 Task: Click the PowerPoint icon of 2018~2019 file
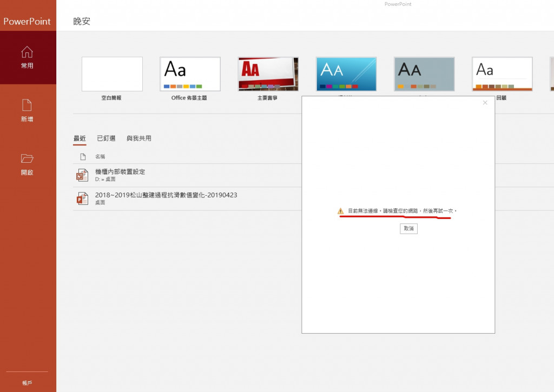coord(82,198)
